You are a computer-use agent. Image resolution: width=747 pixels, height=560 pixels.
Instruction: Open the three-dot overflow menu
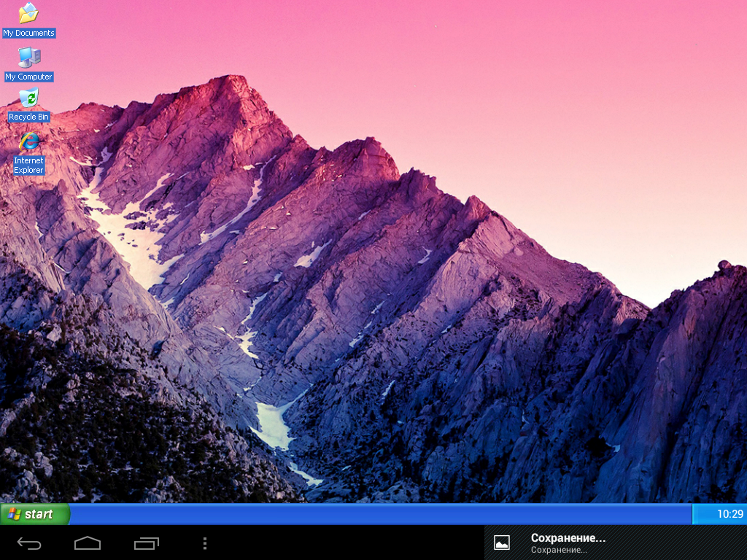pyautogui.click(x=205, y=543)
